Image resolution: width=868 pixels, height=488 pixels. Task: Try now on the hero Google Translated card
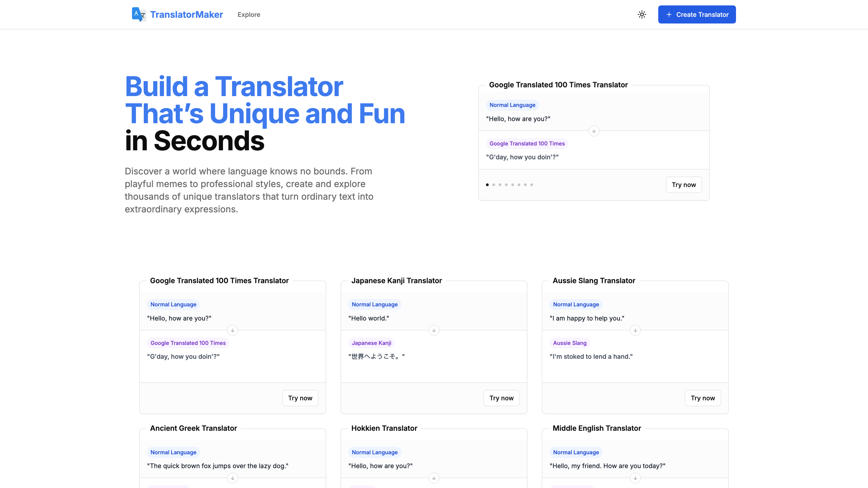tap(684, 185)
